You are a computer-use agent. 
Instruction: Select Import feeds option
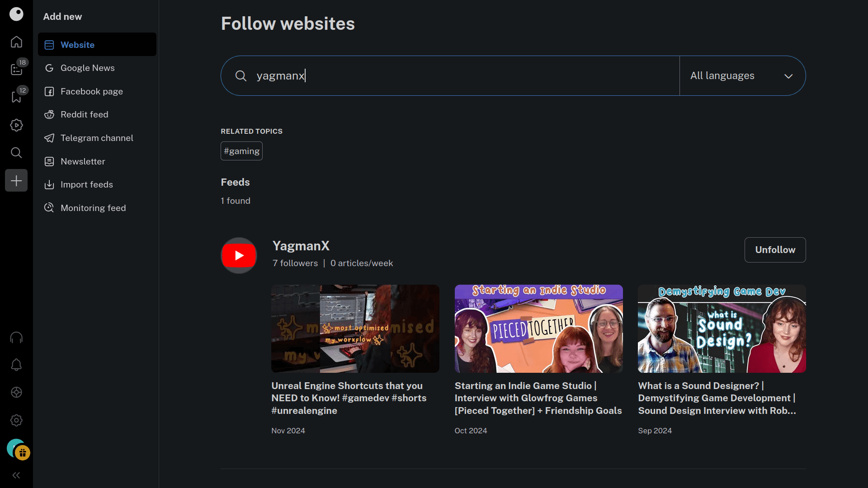pyautogui.click(x=97, y=184)
